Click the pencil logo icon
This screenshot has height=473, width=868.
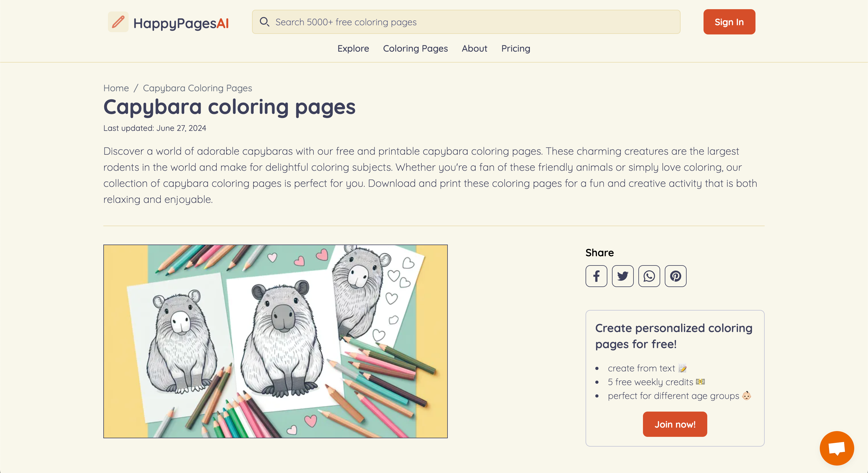pos(118,22)
